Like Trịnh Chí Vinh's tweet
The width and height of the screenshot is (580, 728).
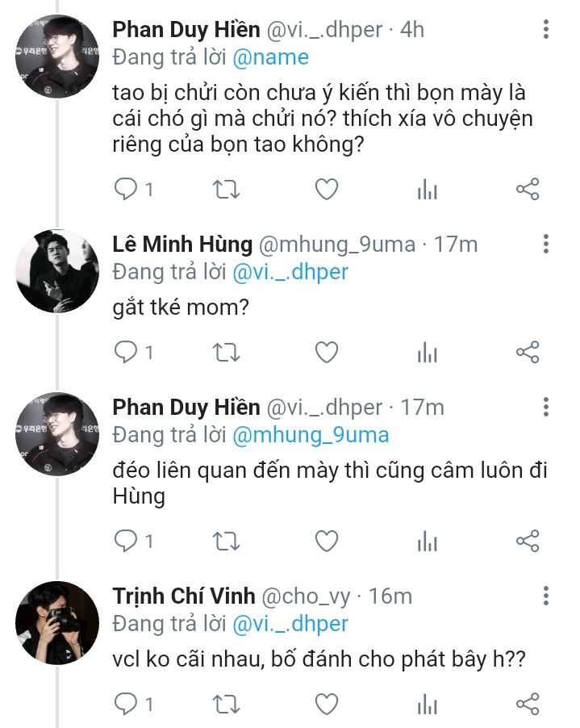coord(326,704)
